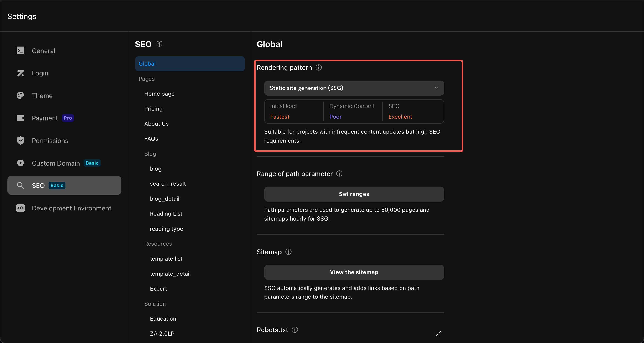Open General settings
Image resolution: width=644 pixels, height=343 pixels.
[64, 50]
